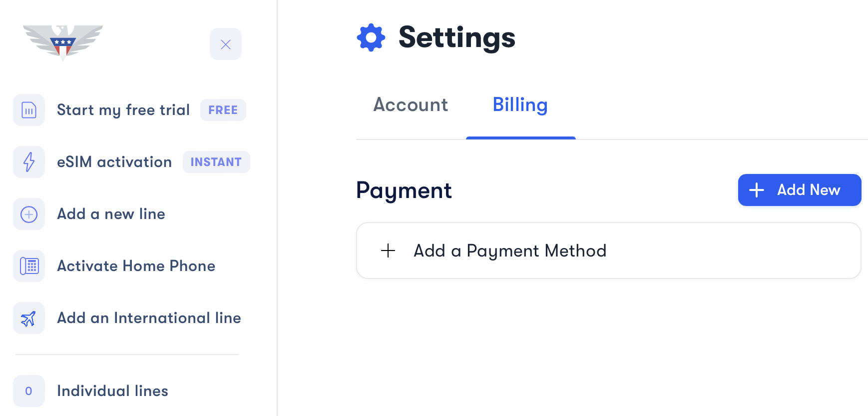Screen dimensions: 868x416
Task: Open Individual lines section
Action: coord(112,391)
